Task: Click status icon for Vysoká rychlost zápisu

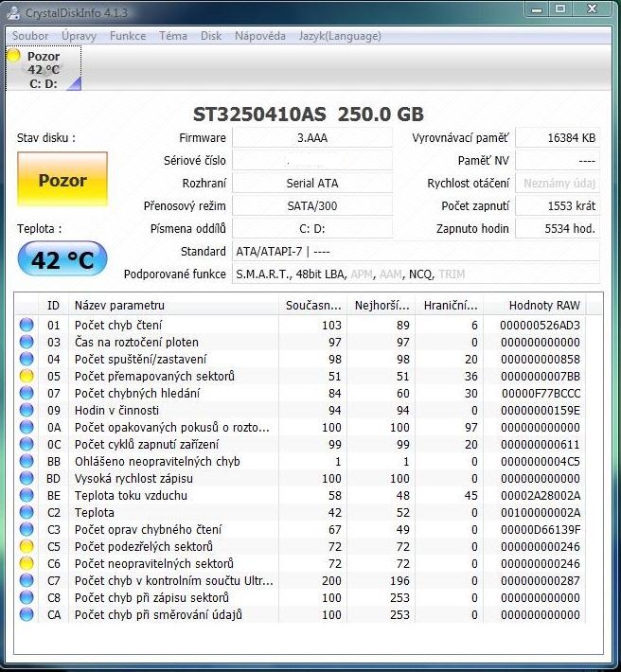Action: pos(27,478)
